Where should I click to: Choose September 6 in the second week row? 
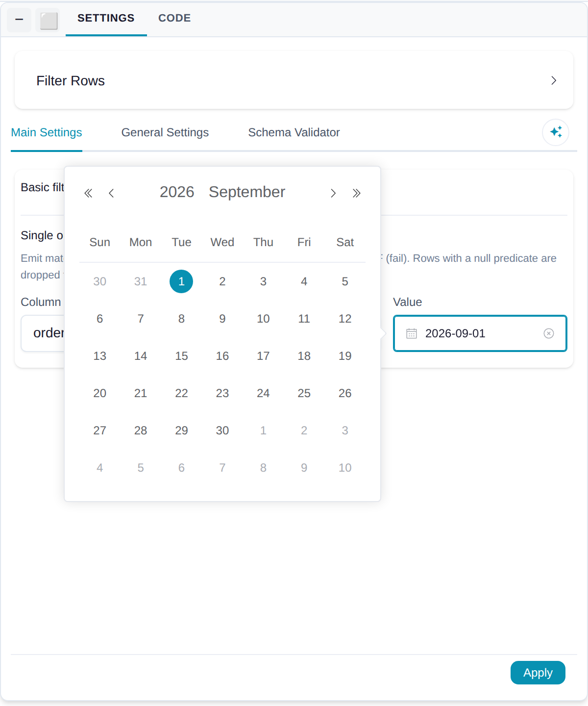tap(100, 319)
